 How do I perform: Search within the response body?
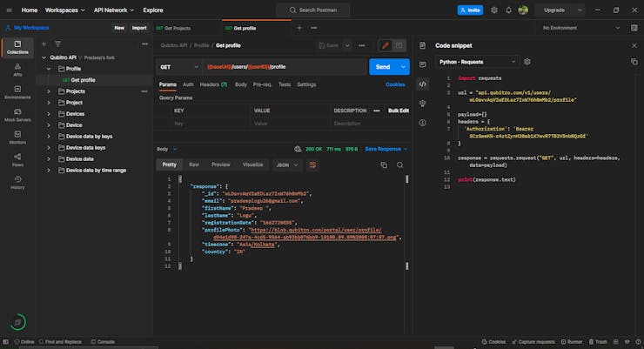point(400,164)
